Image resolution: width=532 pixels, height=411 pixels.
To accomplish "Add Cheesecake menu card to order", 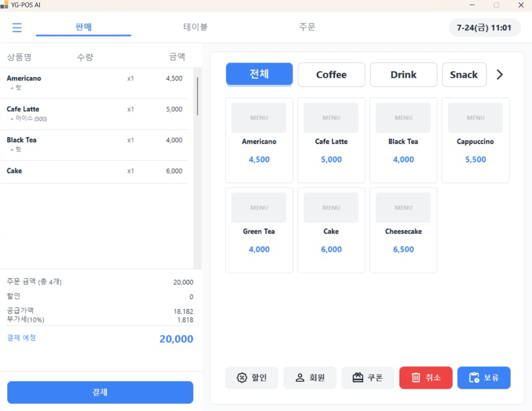I will (403, 230).
